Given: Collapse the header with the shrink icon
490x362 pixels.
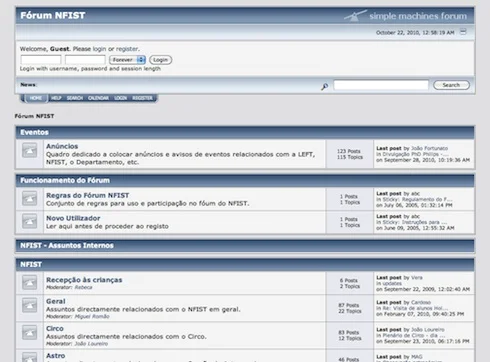Looking at the screenshot, I should pyautogui.click(x=463, y=32).
